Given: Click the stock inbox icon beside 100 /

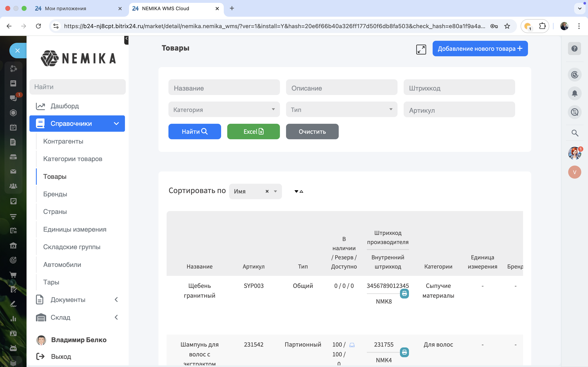Looking at the screenshot, I should click(x=352, y=345).
